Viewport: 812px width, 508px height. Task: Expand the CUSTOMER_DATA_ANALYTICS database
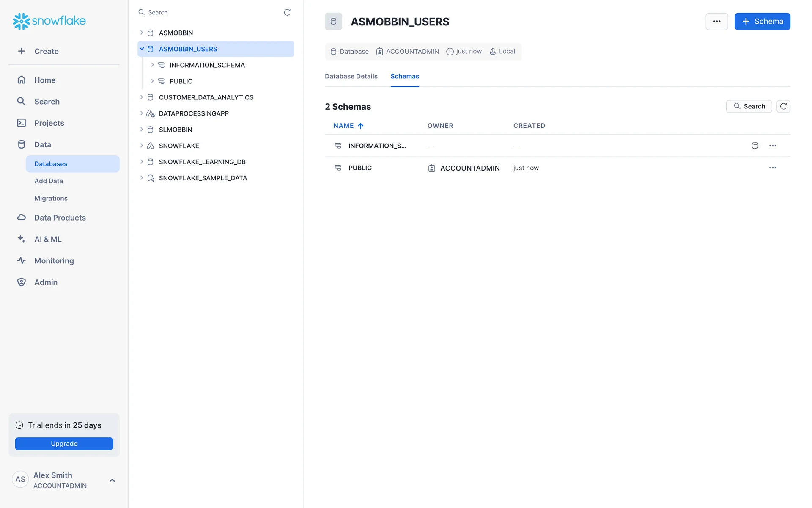pyautogui.click(x=142, y=97)
